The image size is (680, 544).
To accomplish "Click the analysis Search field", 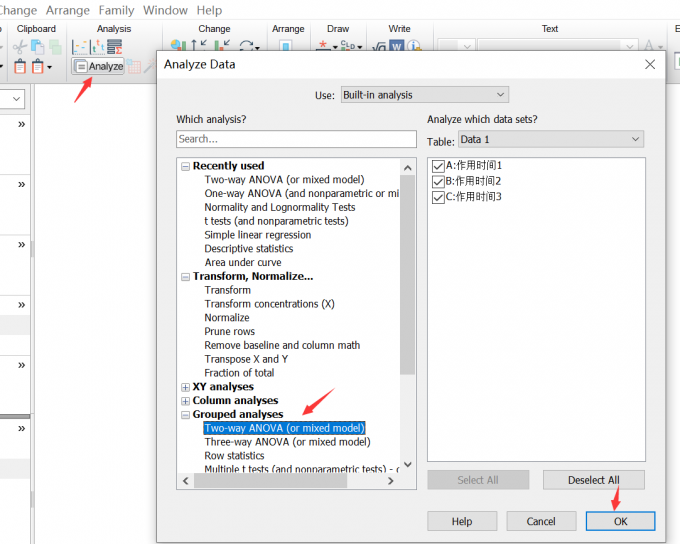I will click(x=296, y=139).
